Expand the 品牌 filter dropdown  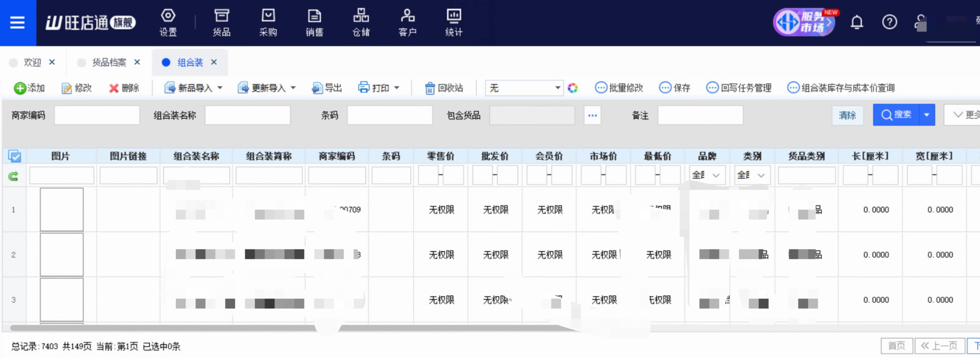click(715, 176)
